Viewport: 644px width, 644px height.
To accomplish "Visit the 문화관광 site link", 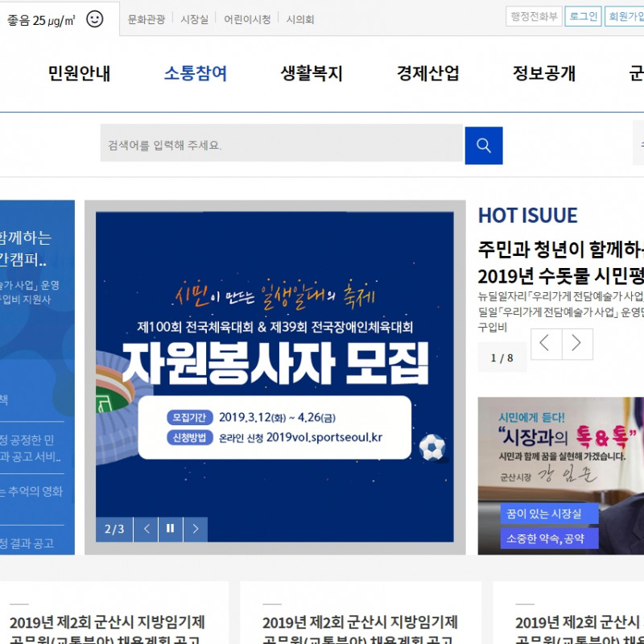I will (x=147, y=19).
